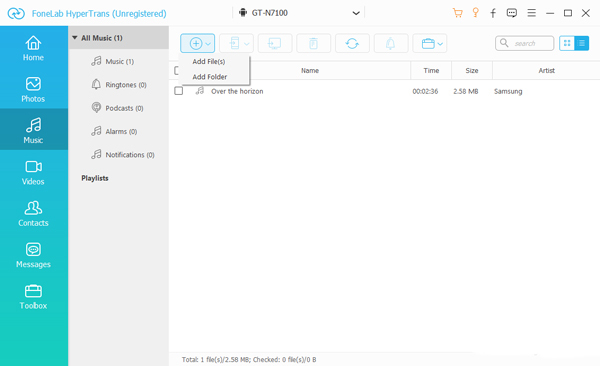Select the Music (1) category
This screenshot has height=366, width=600.
[119, 61]
